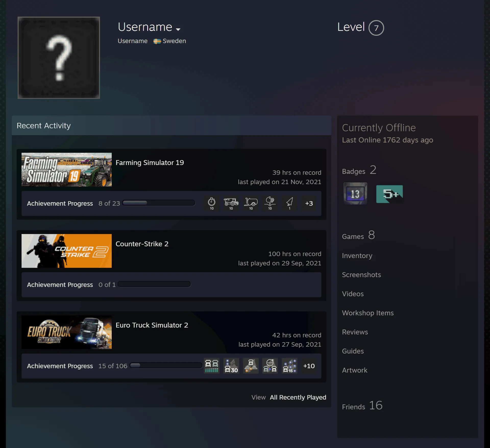Open the Workshop Items link
Viewport: 490px width, 448px height.
pos(368,313)
